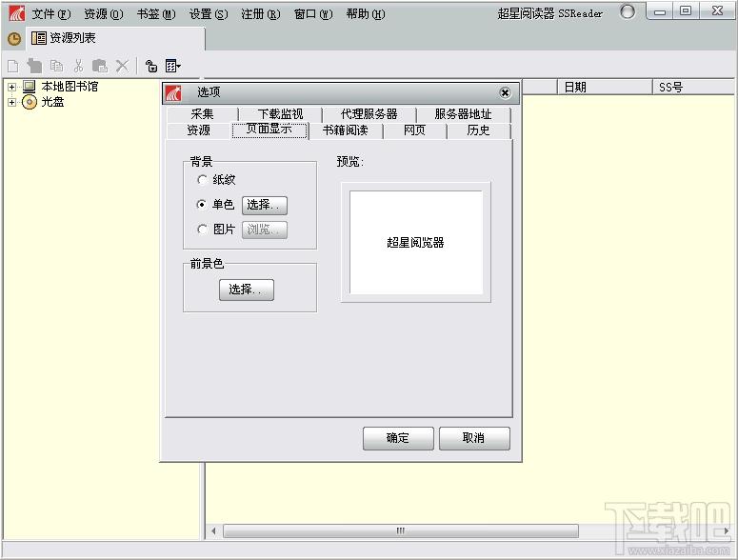Screen dimensions: 738x560
Task: Cancel the dialog with 取消
Action: coord(474,438)
